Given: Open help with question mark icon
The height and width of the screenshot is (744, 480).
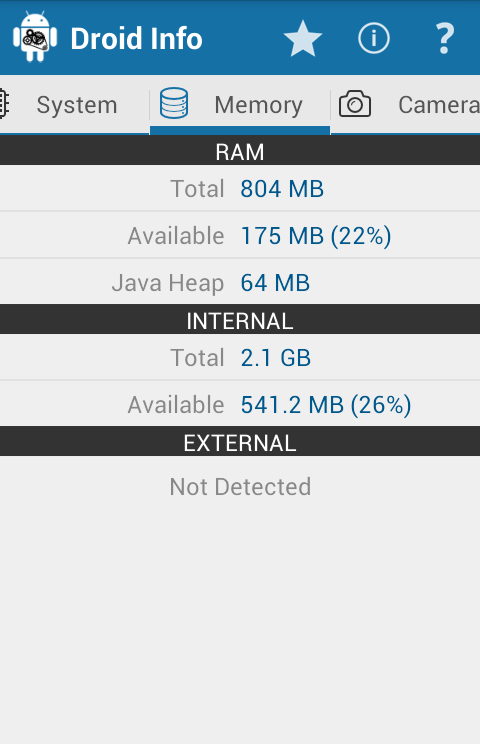Looking at the screenshot, I should click(444, 38).
